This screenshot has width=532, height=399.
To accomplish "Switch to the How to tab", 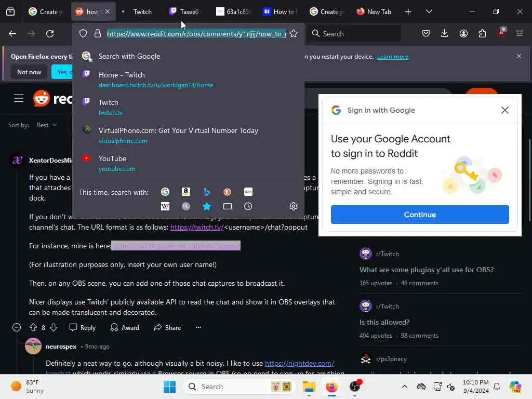I will (281, 12).
